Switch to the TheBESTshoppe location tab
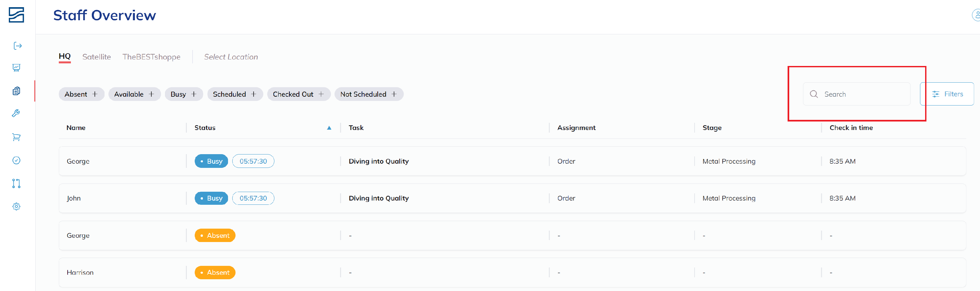The width and height of the screenshot is (980, 291). pyautogui.click(x=152, y=57)
